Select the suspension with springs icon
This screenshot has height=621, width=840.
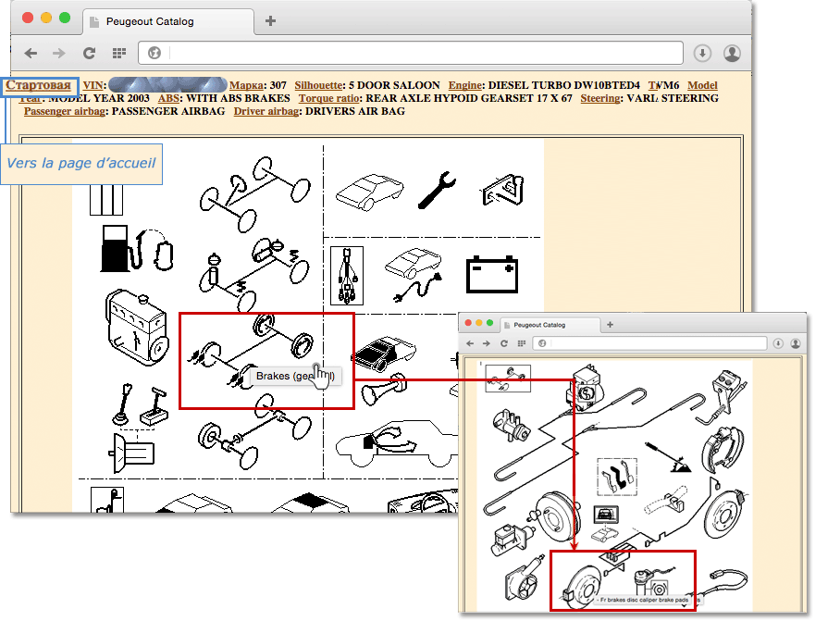click(253, 274)
